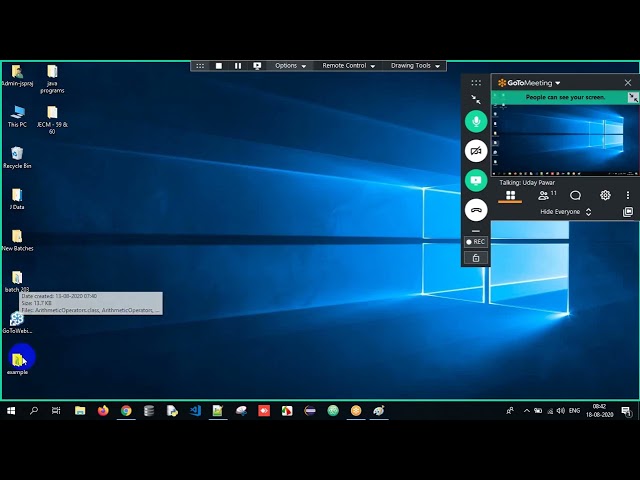Select the J Data folder
The image size is (640, 480).
pyautogui.click(x=17, y=199)
